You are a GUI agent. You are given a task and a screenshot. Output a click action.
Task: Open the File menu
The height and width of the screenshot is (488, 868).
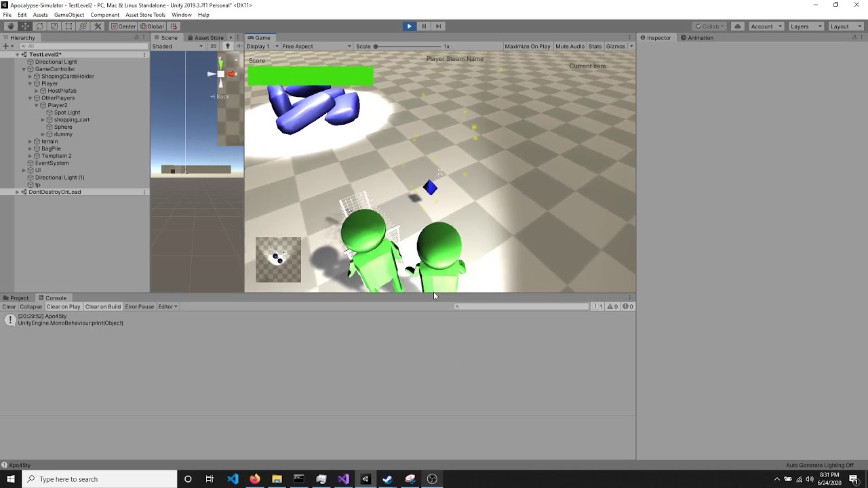point(7,15)
